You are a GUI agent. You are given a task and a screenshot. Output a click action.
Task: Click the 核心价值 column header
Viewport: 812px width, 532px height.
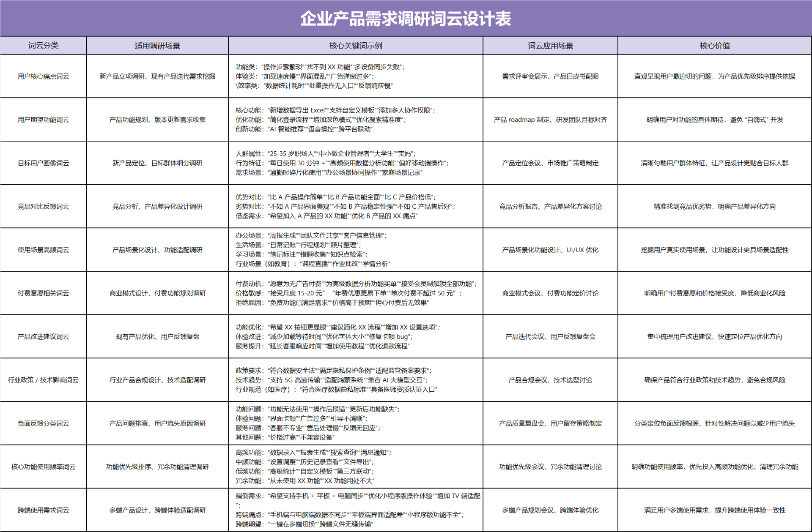[714, 45]
